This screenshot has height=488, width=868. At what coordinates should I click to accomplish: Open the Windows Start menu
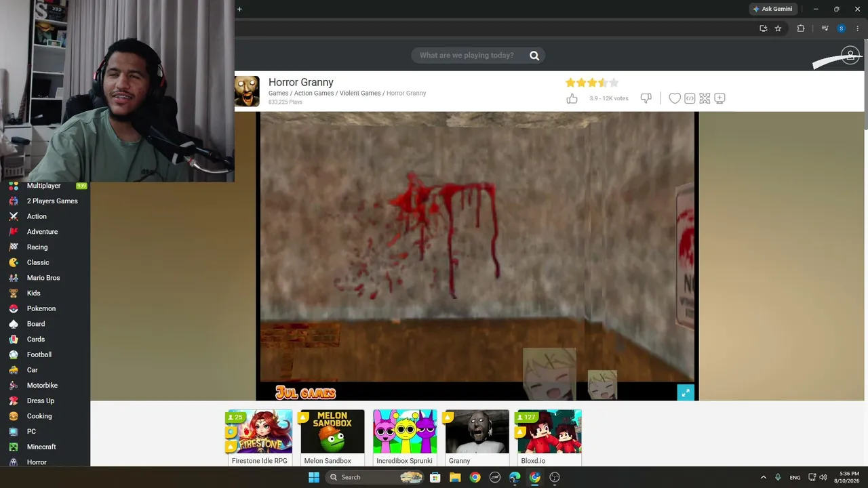pyautogui.click(x=314, y=477)
